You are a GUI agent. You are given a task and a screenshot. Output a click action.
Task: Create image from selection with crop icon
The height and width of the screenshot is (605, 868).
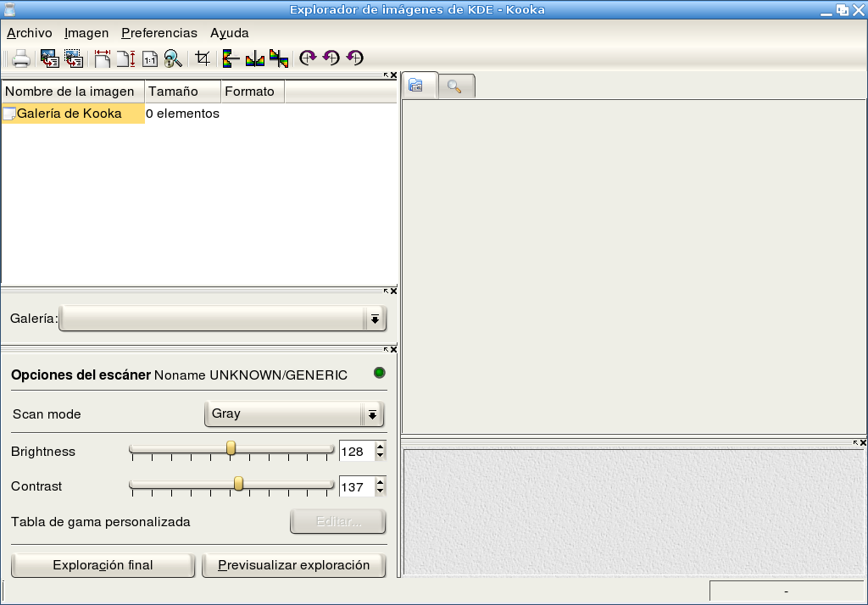(x=203, y=58)
